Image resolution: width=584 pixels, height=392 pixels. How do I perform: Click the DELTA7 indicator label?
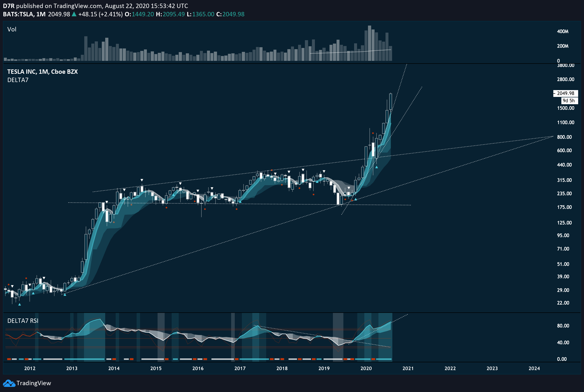(x=18, y=80)
